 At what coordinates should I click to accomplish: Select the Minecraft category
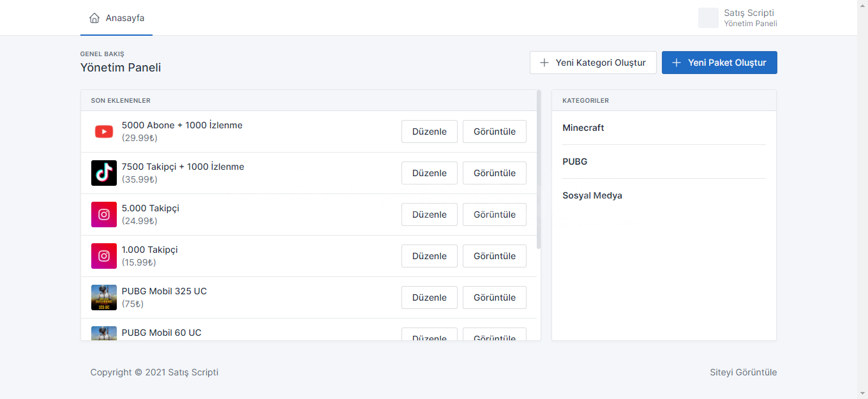pyautogui.click(x=583, y=128)
